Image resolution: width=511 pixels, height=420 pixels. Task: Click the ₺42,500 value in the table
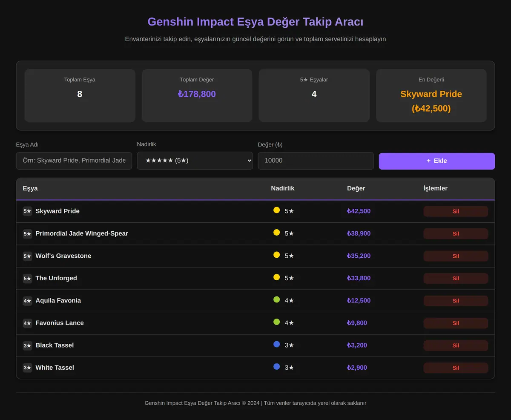tap(359, 211)
